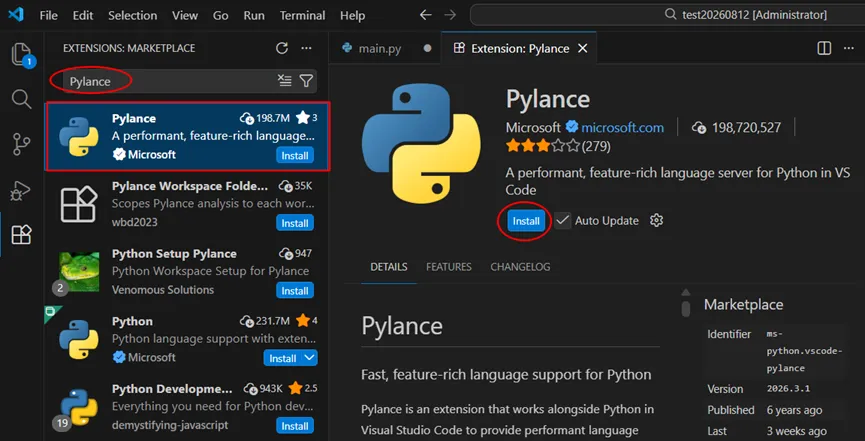
Task: Go forward using navigation arrow
Action: click(450, 15)
